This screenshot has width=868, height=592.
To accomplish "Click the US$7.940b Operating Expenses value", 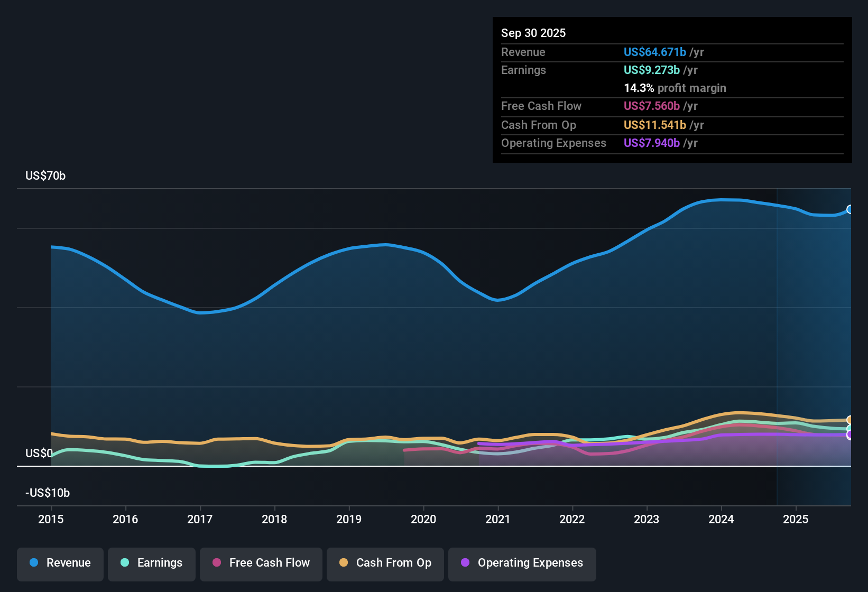I will point(652,143).
